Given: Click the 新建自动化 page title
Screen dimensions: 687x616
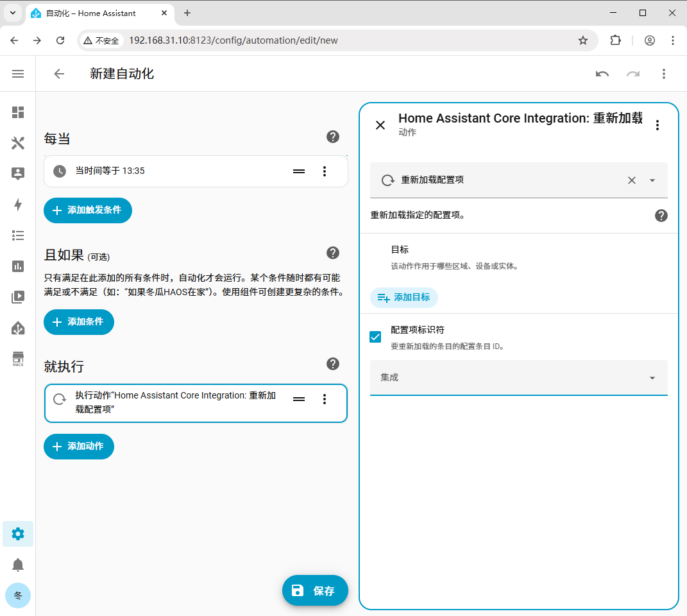Looking at the screenshot, I should pos(122,74).
